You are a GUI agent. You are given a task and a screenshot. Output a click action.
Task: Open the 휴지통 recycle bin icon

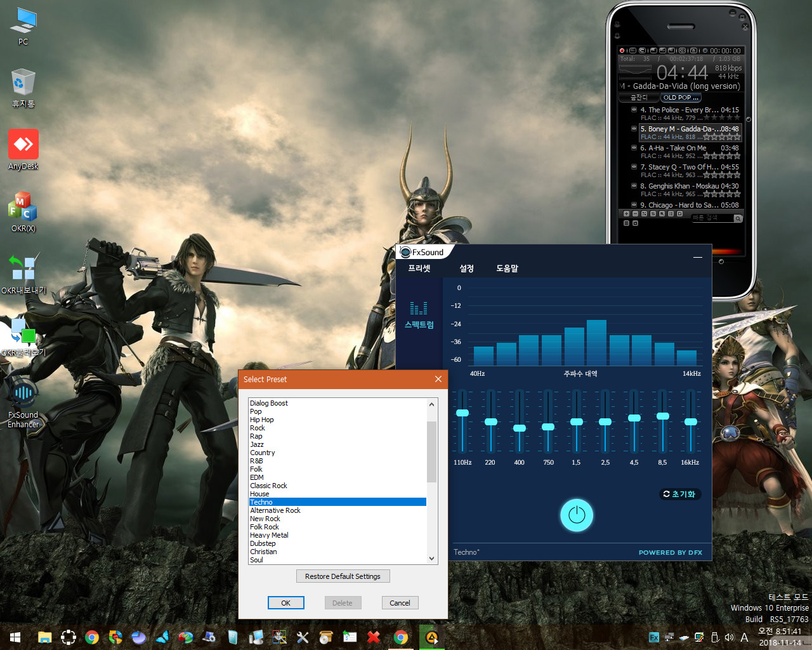(23, 88)
